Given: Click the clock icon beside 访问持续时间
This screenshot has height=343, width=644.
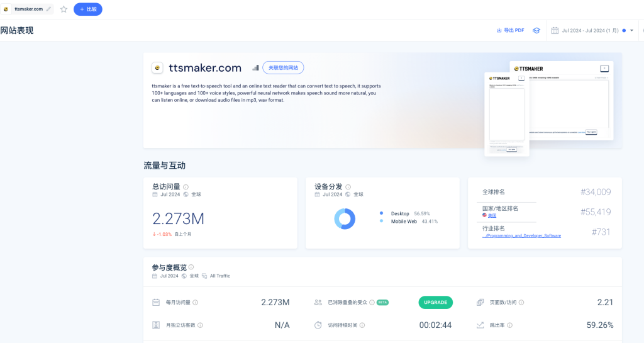Looking at the screenshot, I should pos(318,325).
